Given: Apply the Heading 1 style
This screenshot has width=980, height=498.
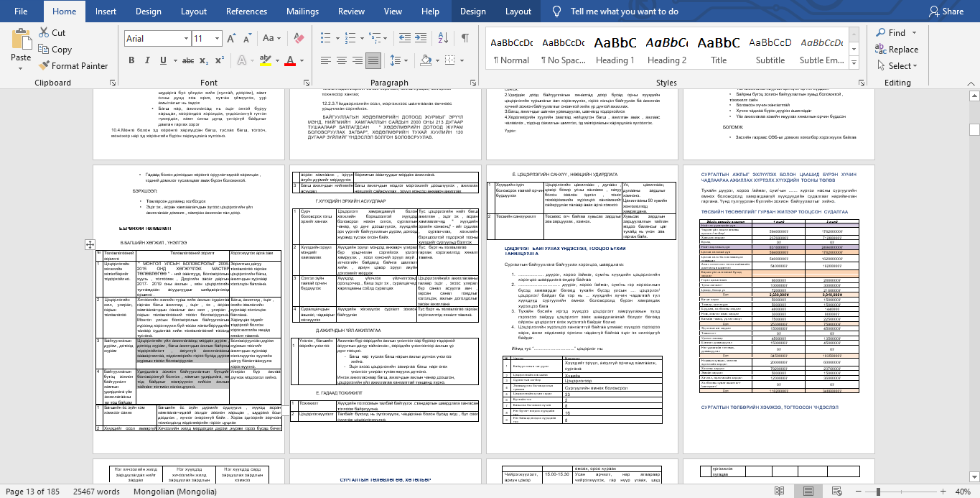Looking at the screenshot, I should coord(615,49).
